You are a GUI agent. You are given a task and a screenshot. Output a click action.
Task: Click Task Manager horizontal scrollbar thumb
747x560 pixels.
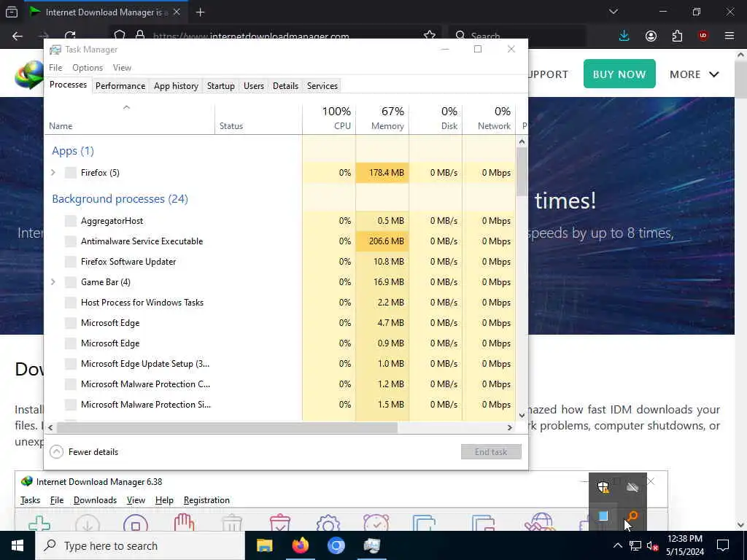227,427
